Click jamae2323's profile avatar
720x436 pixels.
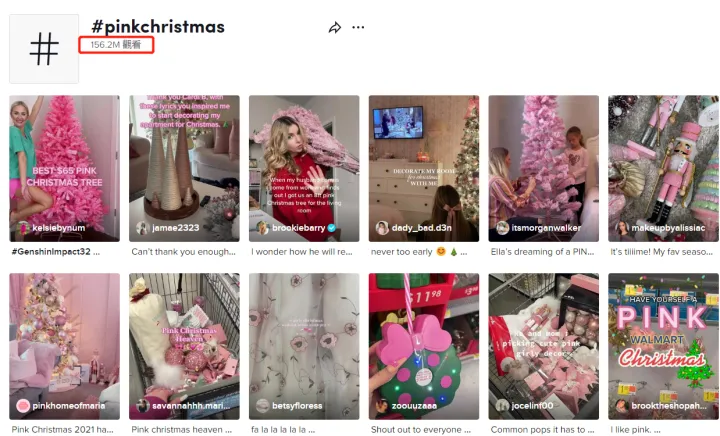pos(143,228)
